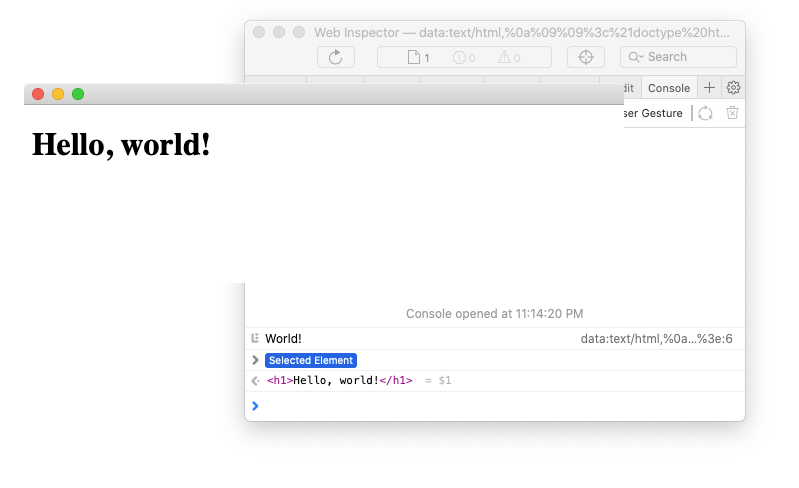
Task: Open Web Inspector settings gear
Action: click(733, 88)
